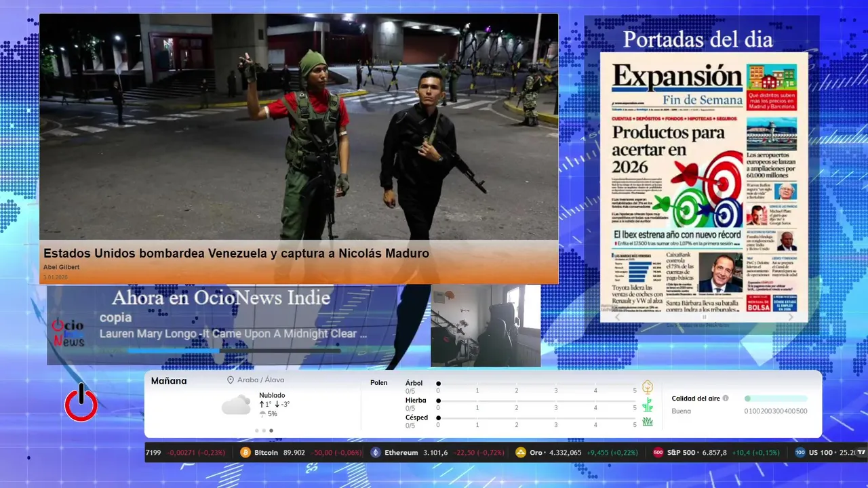Click the OcioNews logo
Screen dimensions: 868x488
(x=68, y=332)
